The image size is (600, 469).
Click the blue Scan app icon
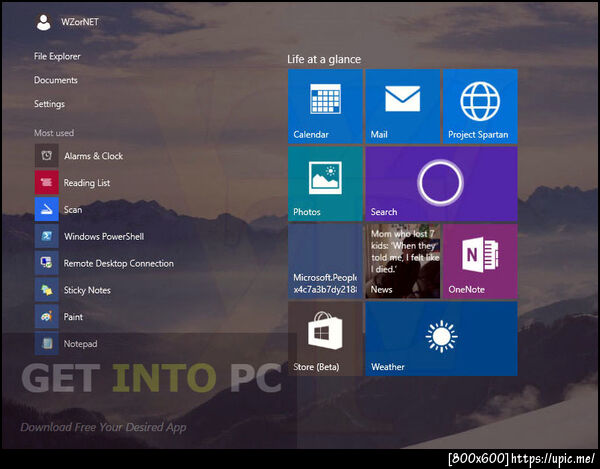click(x=47, y=209)
